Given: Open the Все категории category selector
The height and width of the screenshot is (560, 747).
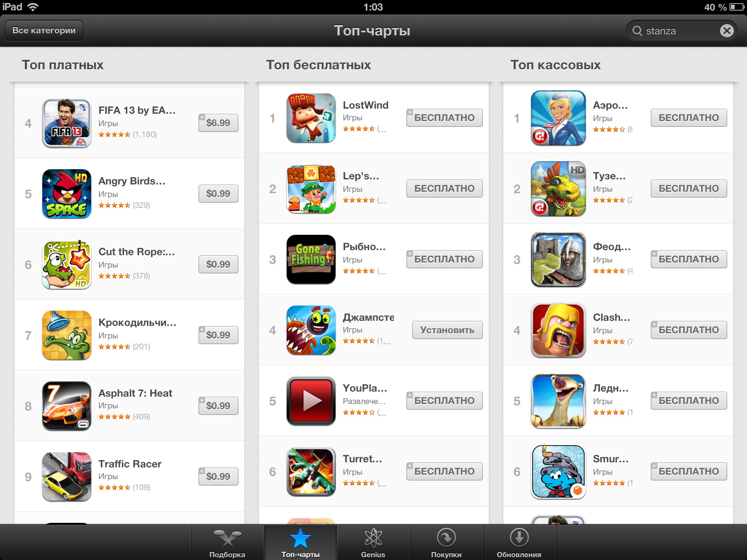Looking at the screenshot, I should click(44, 30).
